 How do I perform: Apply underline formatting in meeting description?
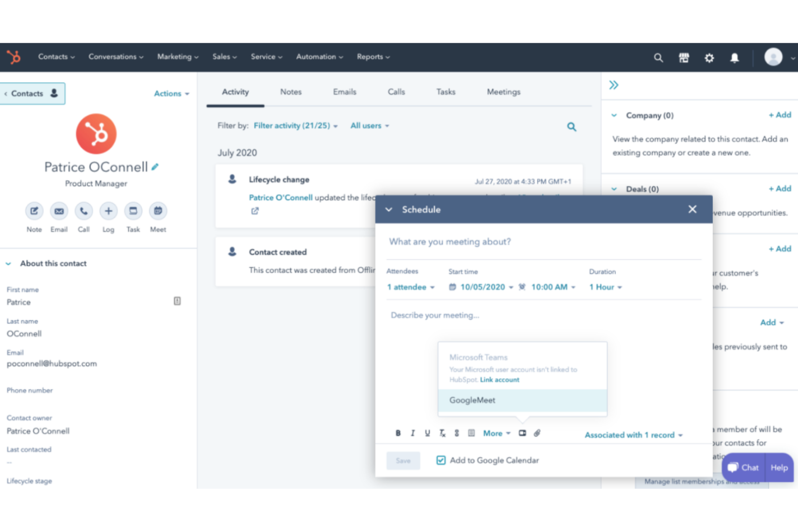tap(427, 433)
